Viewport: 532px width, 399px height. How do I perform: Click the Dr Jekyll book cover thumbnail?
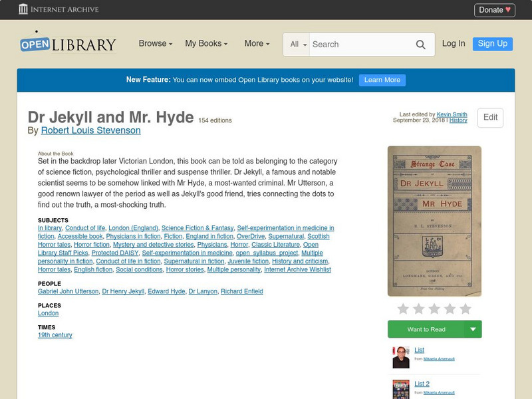[434, 219]
